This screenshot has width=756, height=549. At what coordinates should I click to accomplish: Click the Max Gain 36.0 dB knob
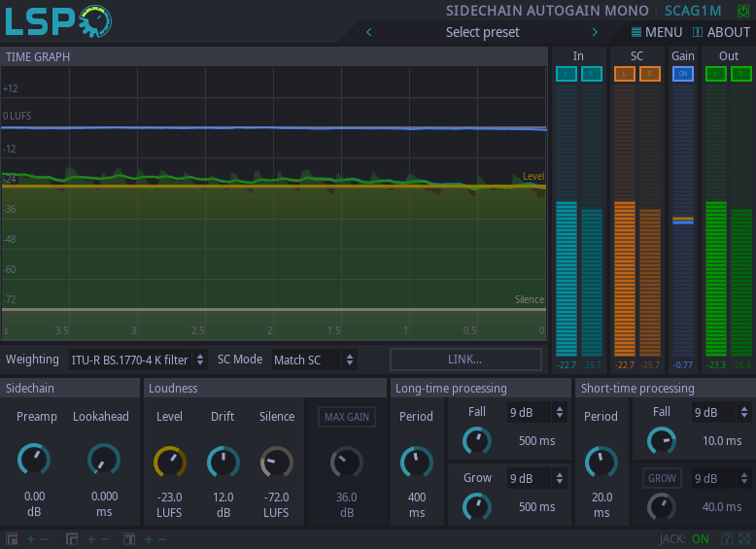coord(347,462)
